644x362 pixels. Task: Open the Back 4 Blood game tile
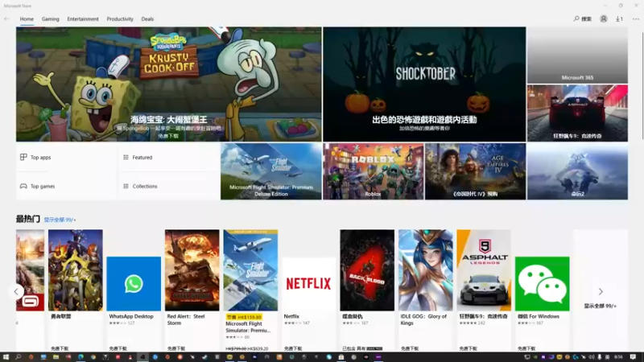pyautogui.click(x=367, y=270)
